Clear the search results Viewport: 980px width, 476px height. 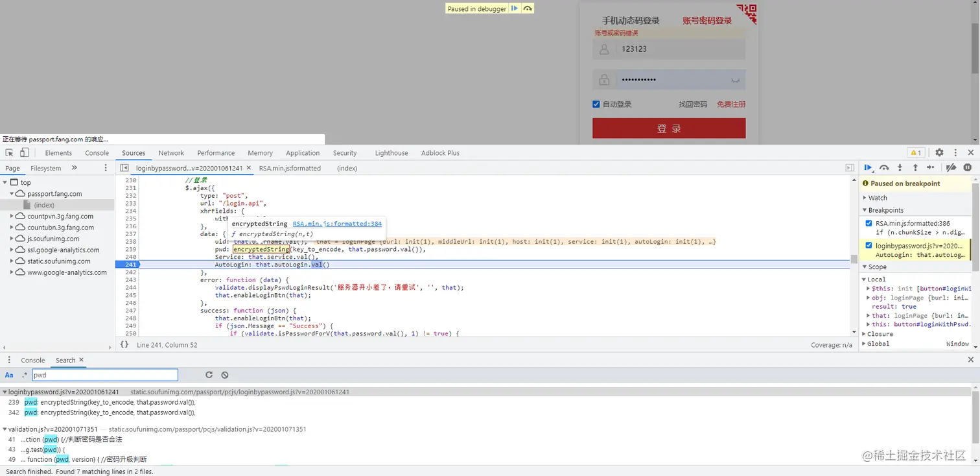coord(224,375)
